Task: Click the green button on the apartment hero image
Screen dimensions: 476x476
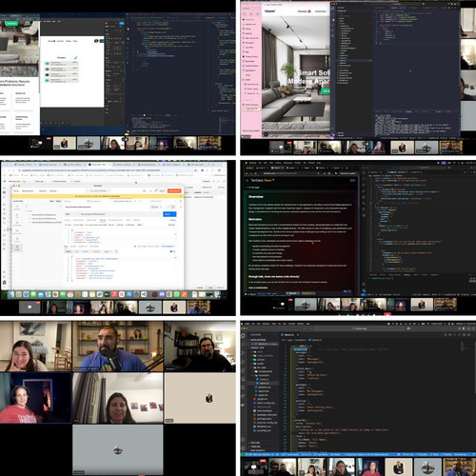Action: point(327,91)
